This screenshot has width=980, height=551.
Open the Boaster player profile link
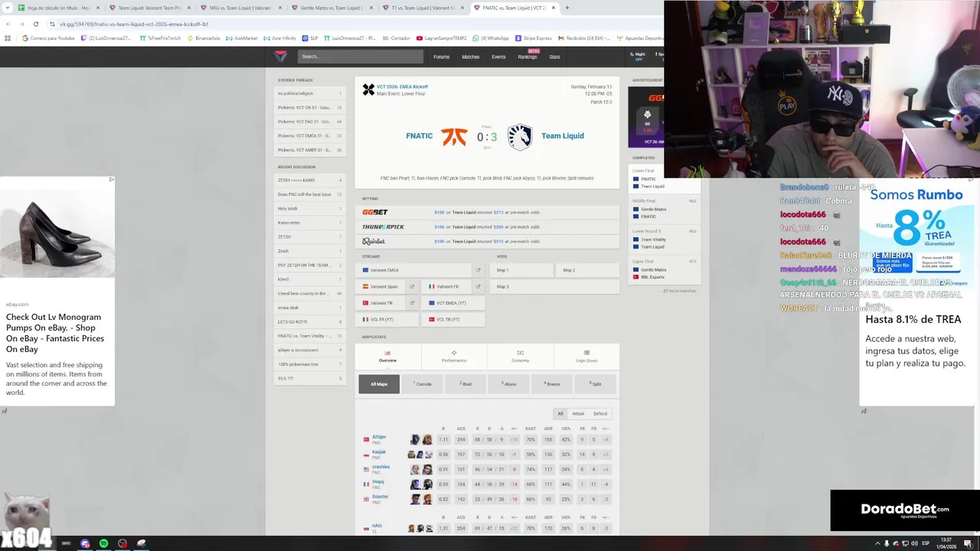point(380,497)
